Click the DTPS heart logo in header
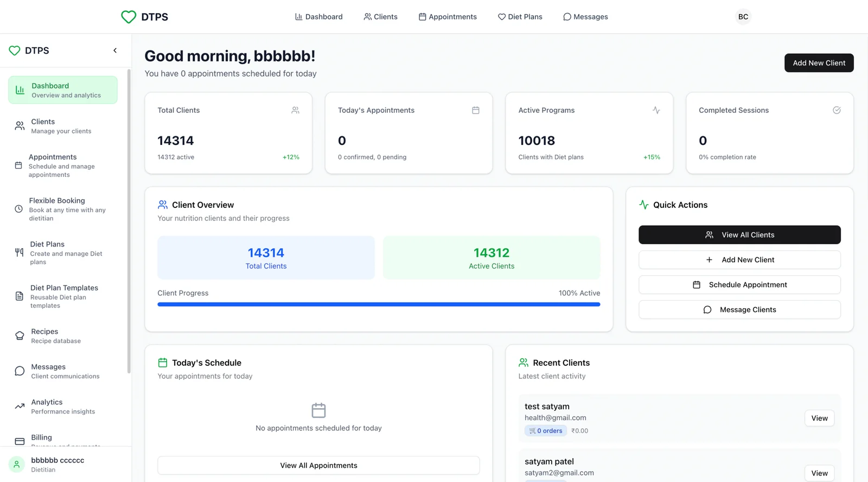 pos(129,17)
